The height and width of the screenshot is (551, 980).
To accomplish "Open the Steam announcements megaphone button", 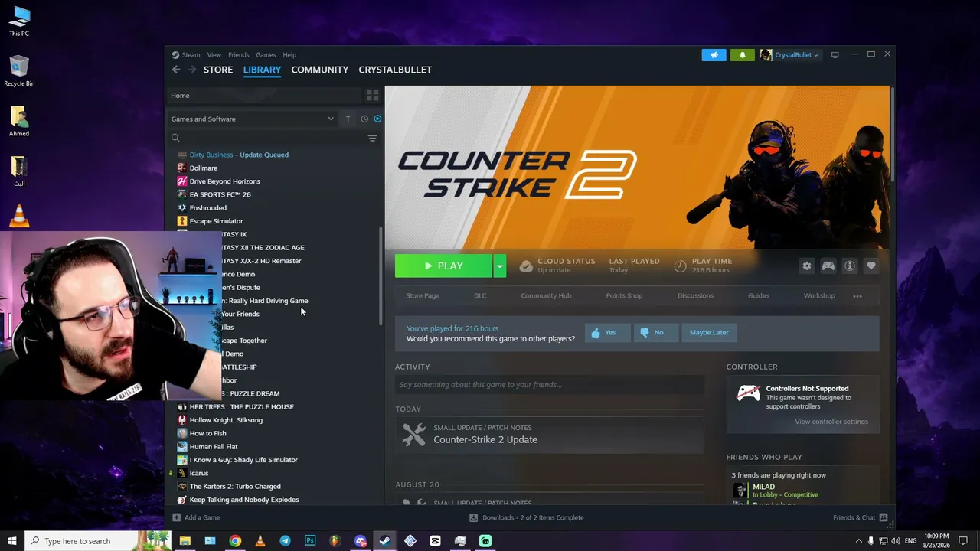I will [x=714, y=55].
